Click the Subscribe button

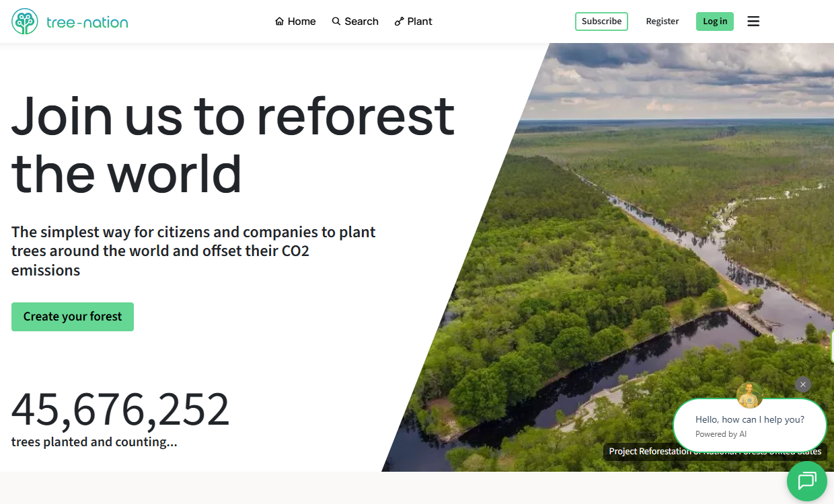coord(601,22)
